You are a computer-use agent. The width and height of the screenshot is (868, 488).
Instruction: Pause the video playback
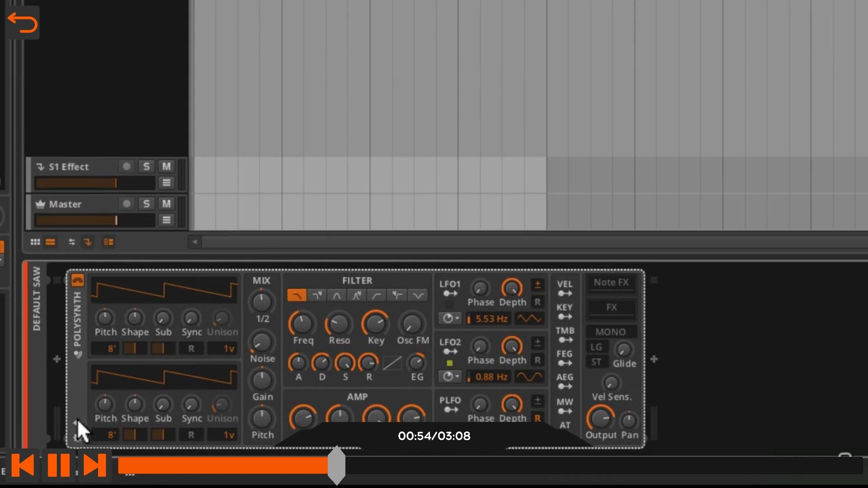[x=58, y=465]
